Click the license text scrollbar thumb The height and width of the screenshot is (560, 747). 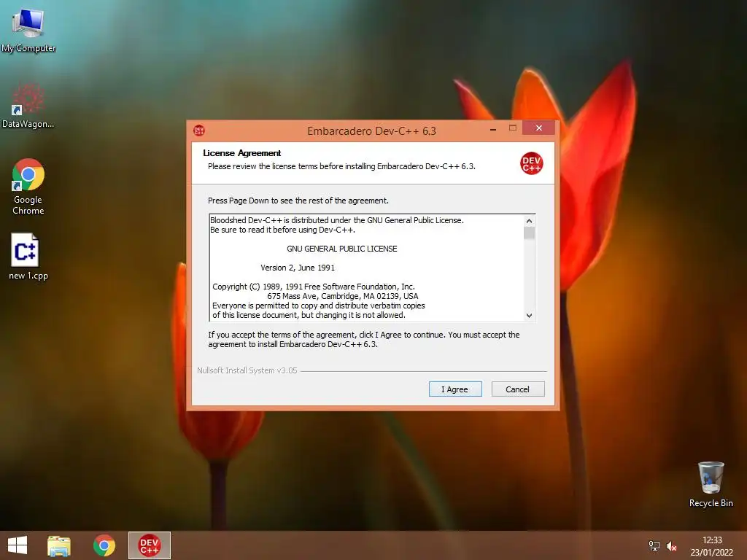(529, 233)
